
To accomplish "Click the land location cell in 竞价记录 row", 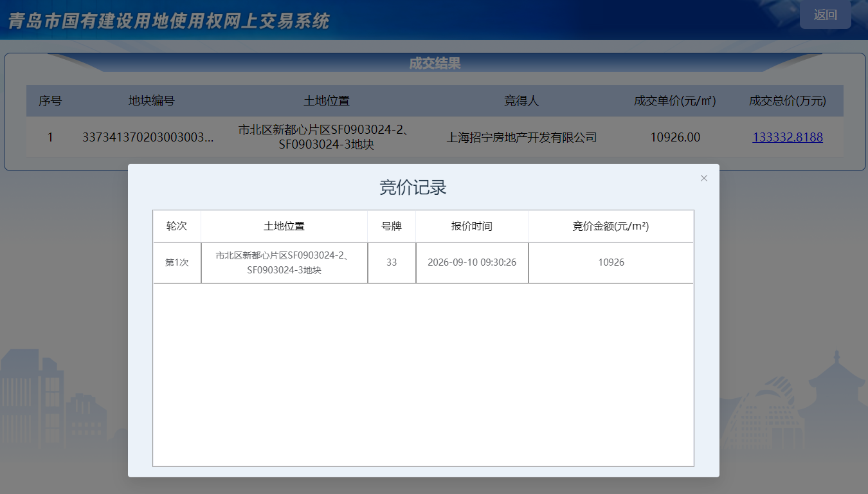I will (284, 262).
